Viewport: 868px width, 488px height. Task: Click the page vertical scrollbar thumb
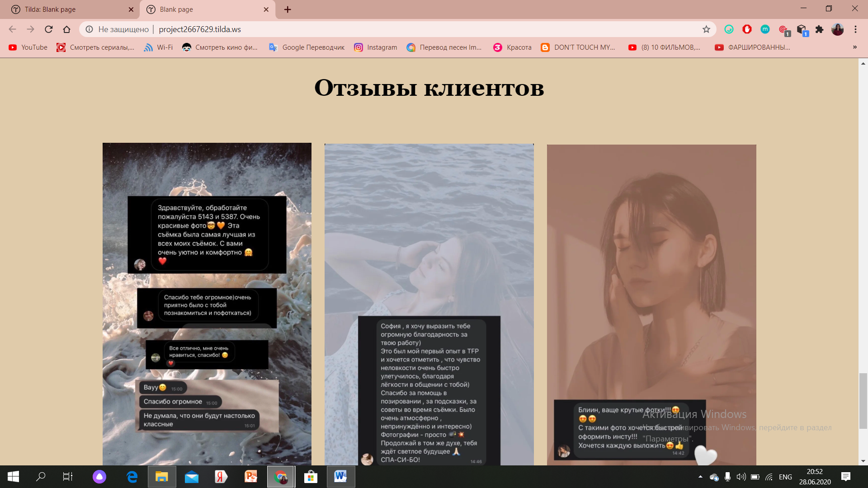[863, 401]
